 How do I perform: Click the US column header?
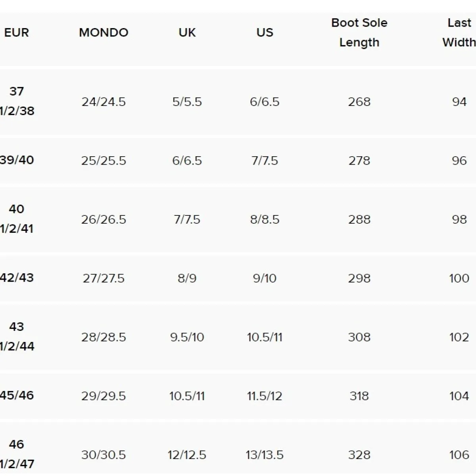tap(265, 33)
